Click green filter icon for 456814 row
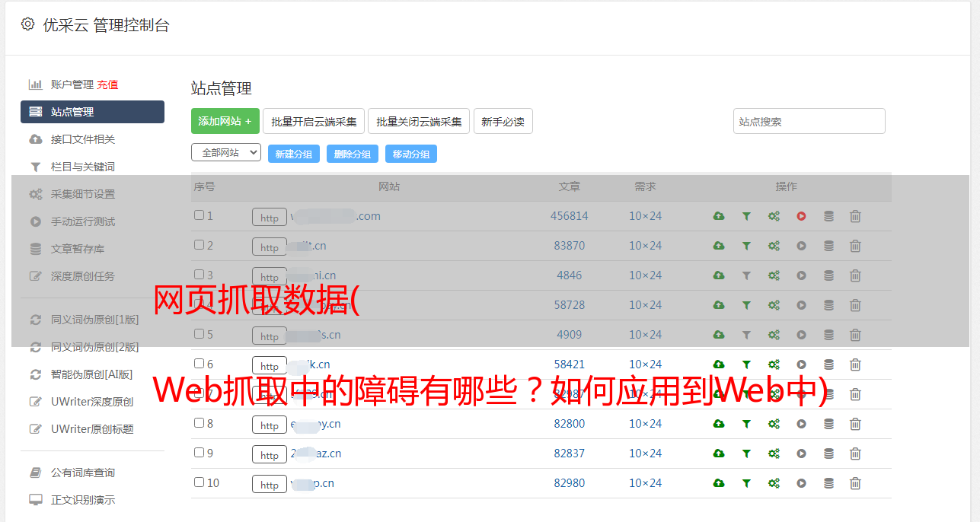Screen dimensions: 980x522 tap(746, 216)
